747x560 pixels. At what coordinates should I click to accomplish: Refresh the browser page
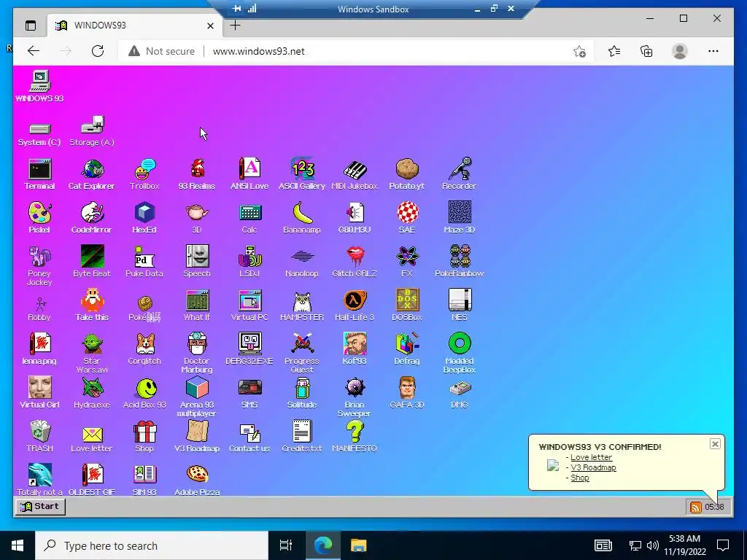[x=98, y=51]
